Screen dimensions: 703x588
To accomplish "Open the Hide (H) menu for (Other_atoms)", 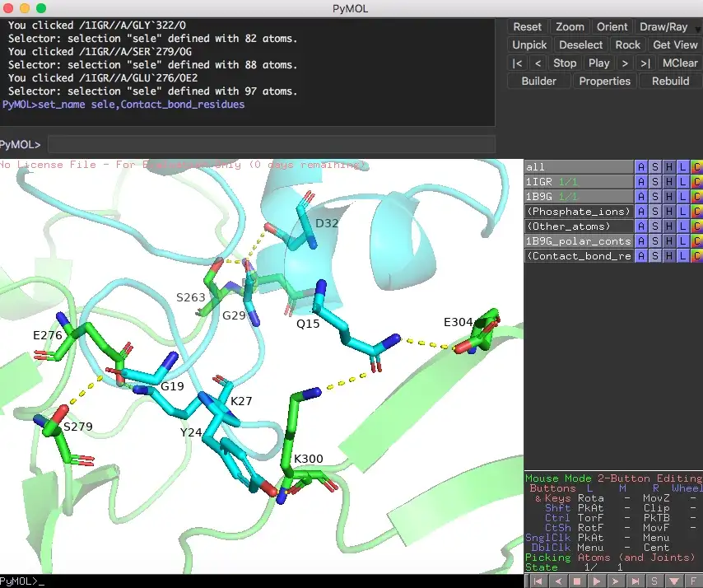I will 668,226.
